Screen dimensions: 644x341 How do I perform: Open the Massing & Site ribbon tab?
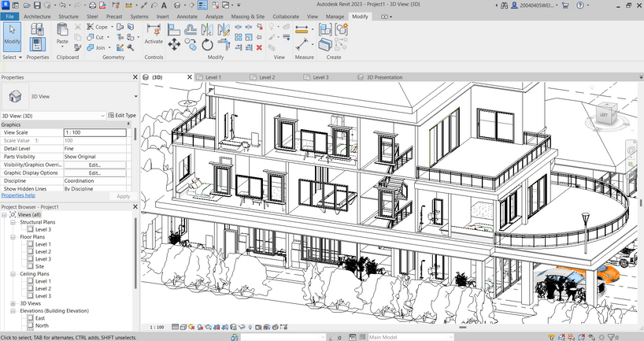coord(248,17)
